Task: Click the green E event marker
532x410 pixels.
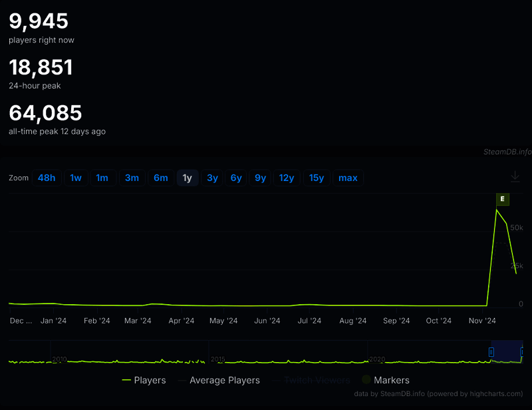Action: 502,199
